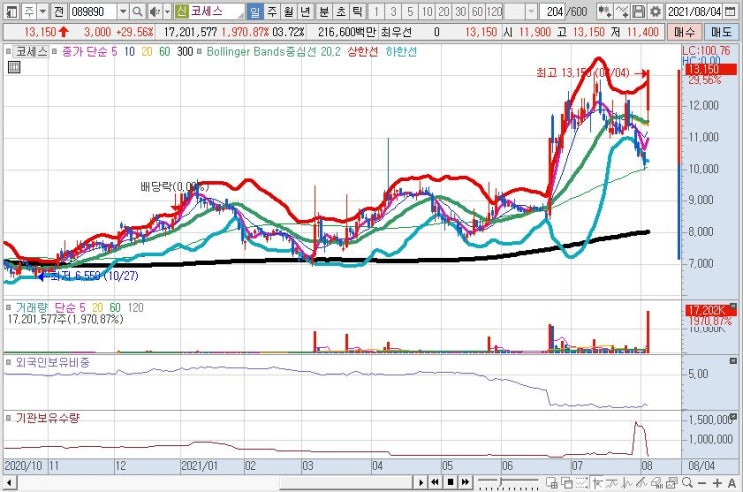Screen dimensions: 743x492
Task: Click the search magnifier next to stock code
Action: click(137, 11)
